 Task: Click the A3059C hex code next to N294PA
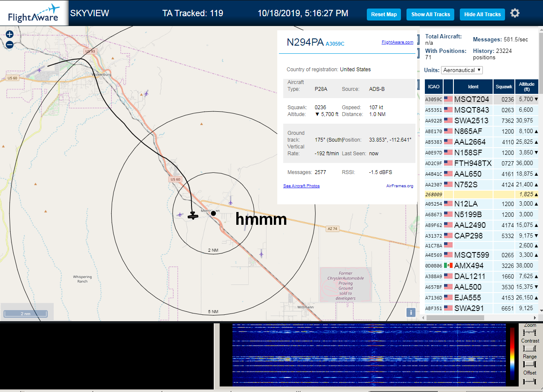[x=335, y=44]
